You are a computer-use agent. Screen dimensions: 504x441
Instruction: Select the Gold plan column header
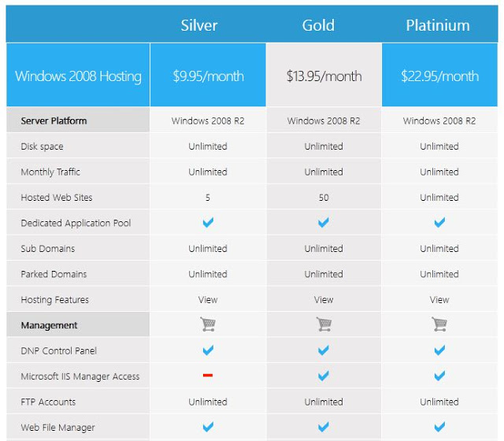coord(318,25)
